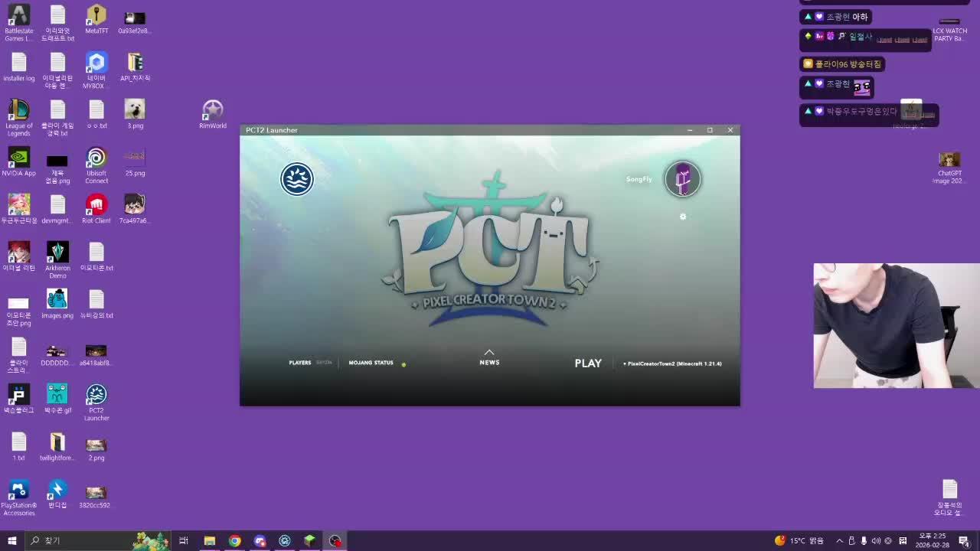Viewport: 980px width, 551px height.
Task: Open File Explorer from the taskbar
Action: click(209, 540)
